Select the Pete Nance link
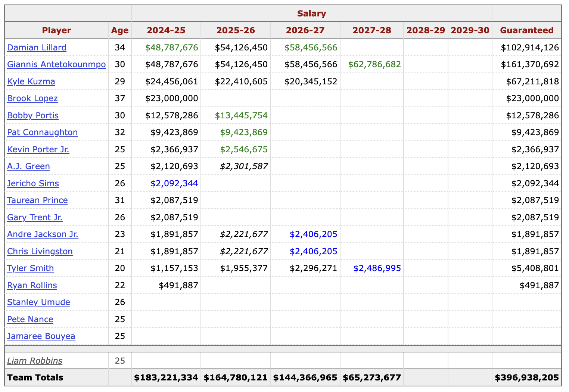The height and width of the screenshot is (392, 569). point(30,319)
